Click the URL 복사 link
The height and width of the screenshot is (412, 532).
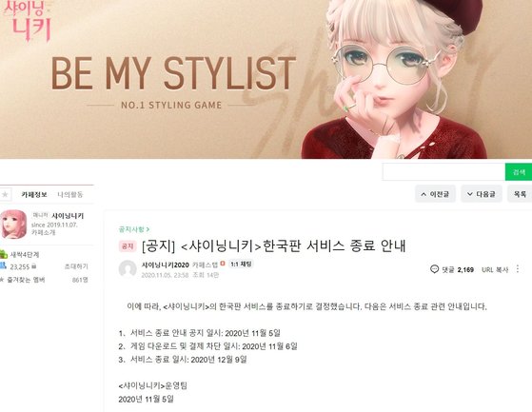click(495, 269)
